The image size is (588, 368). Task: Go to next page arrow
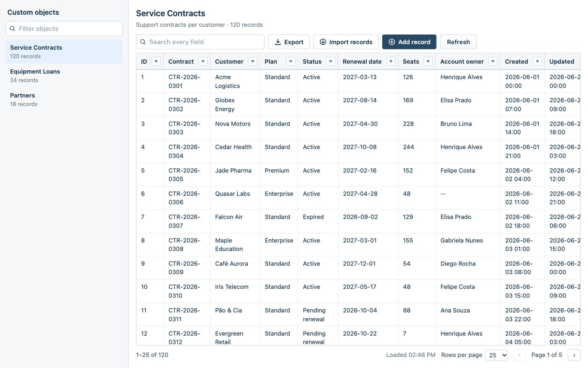[x=574, y=355]
